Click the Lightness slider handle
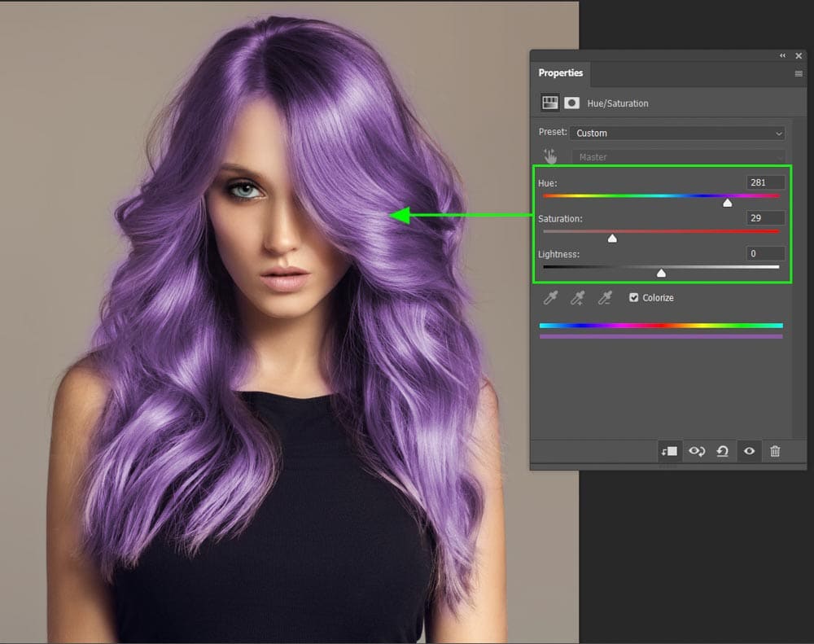The height and width of the screenshot is (644, 814). [x=661, y=274]
